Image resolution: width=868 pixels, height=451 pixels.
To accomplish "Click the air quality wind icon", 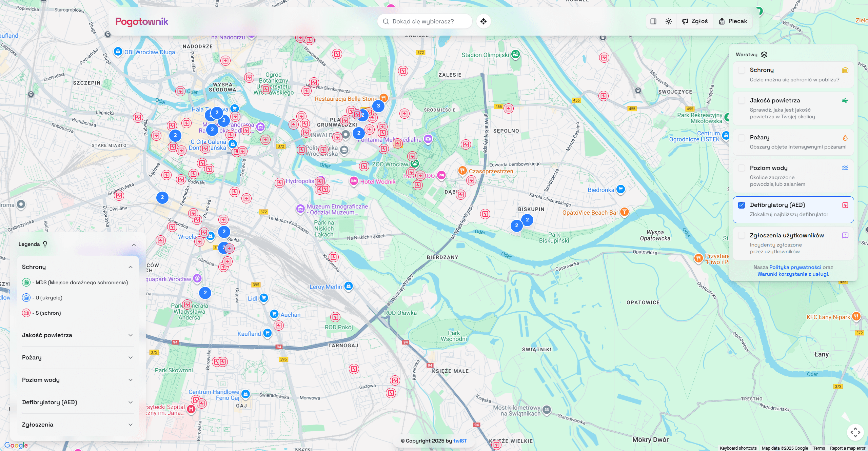I will click(845, 100).
